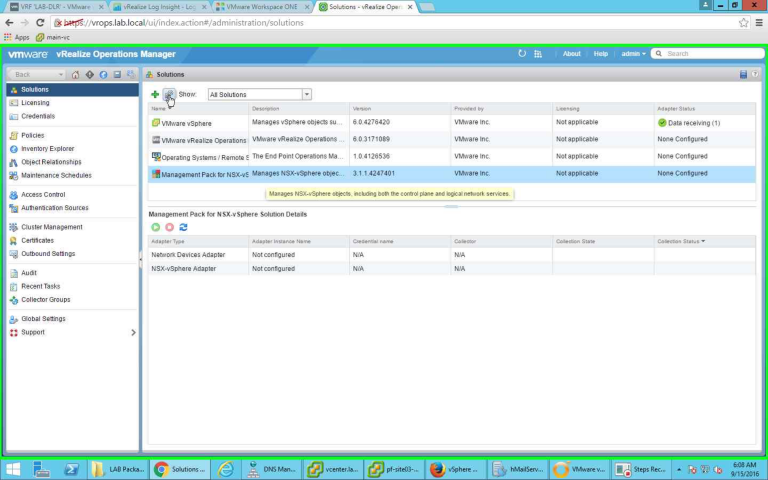Click the Adapter Status column header
The width and height of the screenshot is (768, 480).
click(704, 109)
